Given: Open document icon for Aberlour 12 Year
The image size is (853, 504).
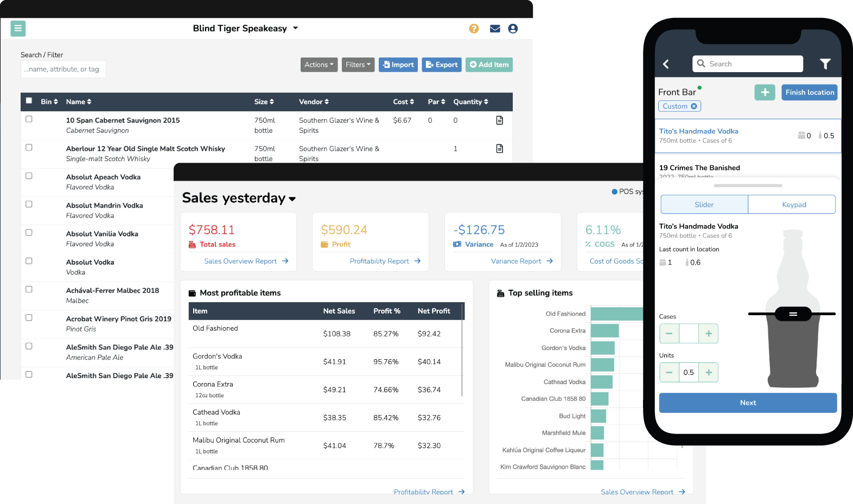Looking at the screenshot, I should pos(500,149).
